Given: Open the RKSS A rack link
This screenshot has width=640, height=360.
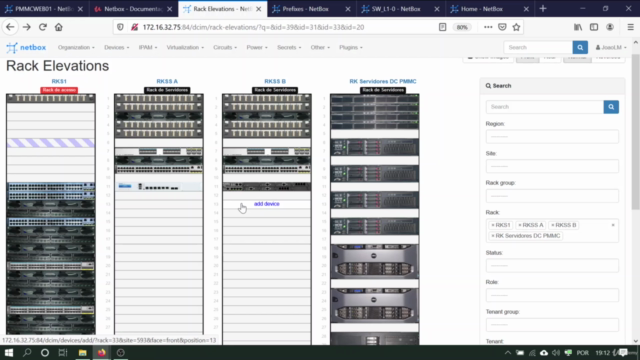Looking at the screenshot, I should pos(167,81).
